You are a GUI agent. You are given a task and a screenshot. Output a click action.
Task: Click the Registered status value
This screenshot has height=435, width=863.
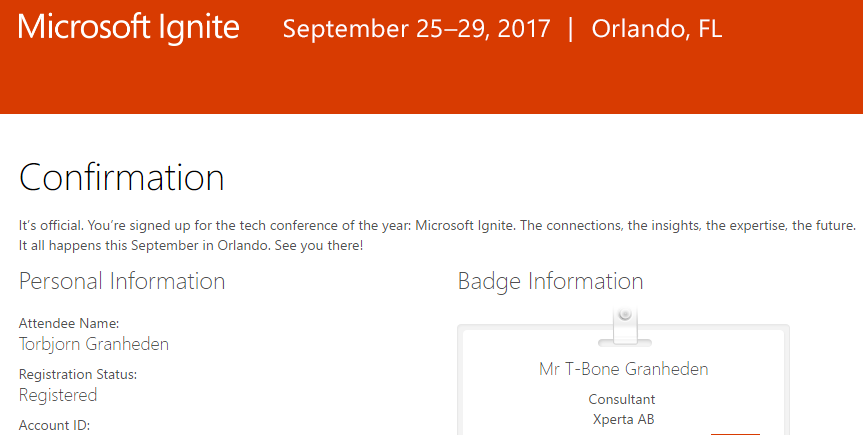click(x=58, y=395)
